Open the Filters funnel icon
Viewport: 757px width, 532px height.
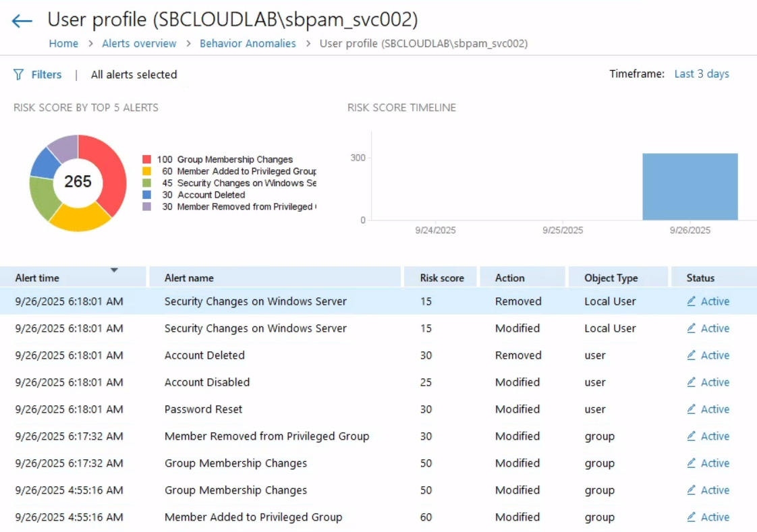[x=18, y=74]
